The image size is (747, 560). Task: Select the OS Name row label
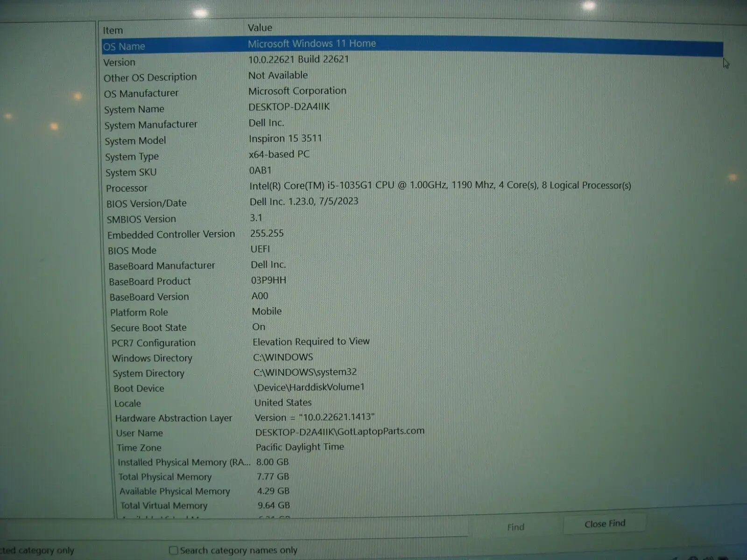point(124,46)
